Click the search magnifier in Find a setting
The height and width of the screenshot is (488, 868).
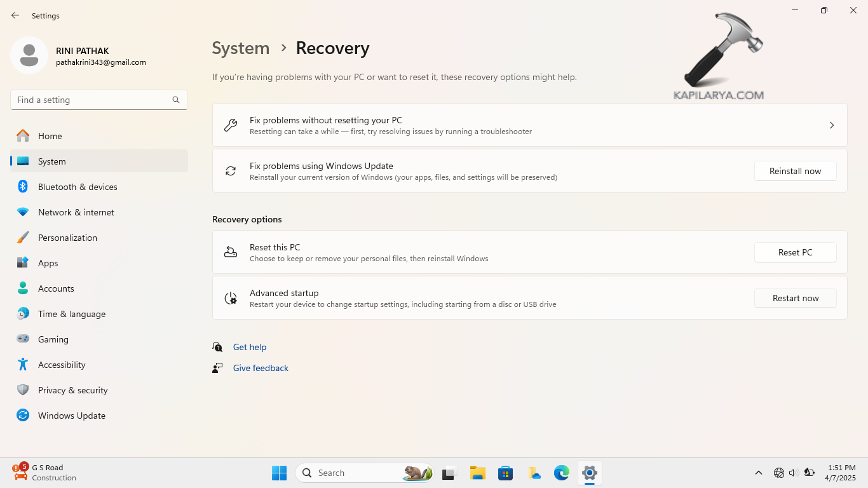(176, 100)
